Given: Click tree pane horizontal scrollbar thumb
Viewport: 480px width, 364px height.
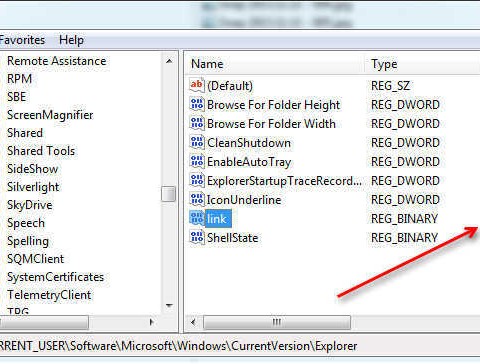Looking at the screenshot, I should coord(44,322).
